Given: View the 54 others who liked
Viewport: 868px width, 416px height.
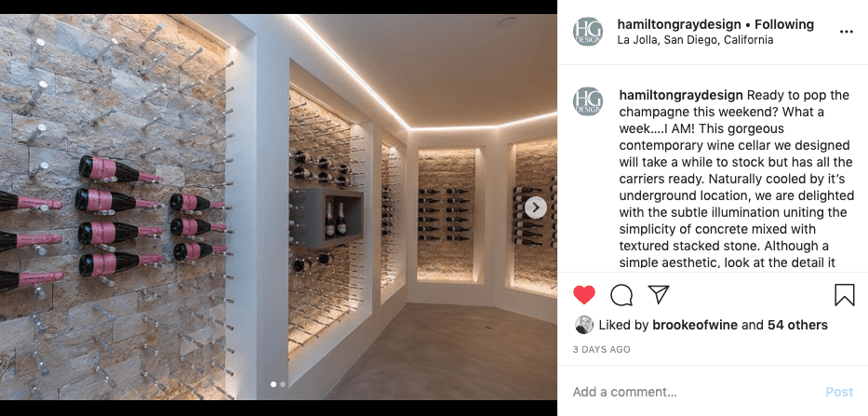Looking at the screenshot, I should click(797, 325).
